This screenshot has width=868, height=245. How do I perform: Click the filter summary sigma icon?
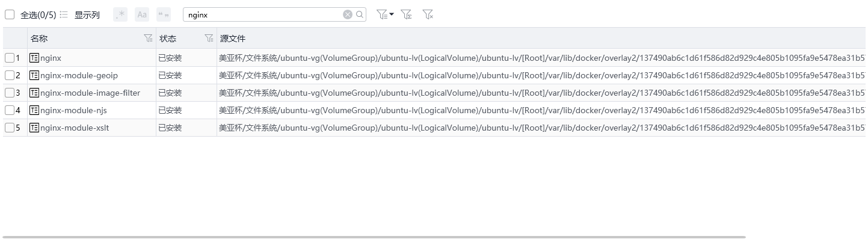click(x=407, y=14)
